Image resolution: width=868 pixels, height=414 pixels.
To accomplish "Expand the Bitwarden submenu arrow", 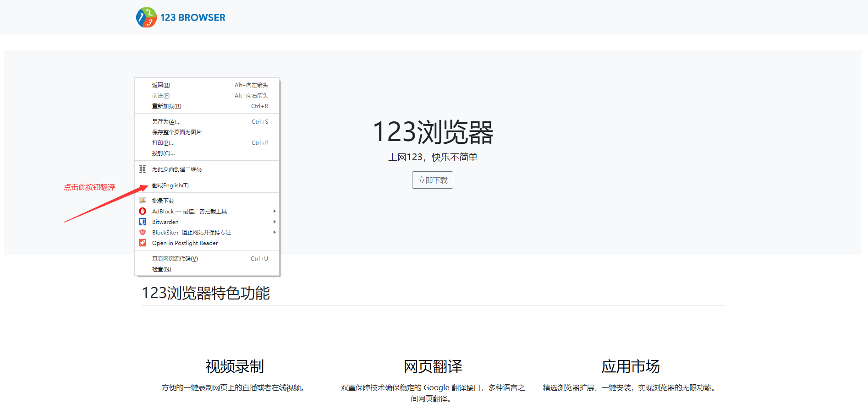I will coord(274,222).
